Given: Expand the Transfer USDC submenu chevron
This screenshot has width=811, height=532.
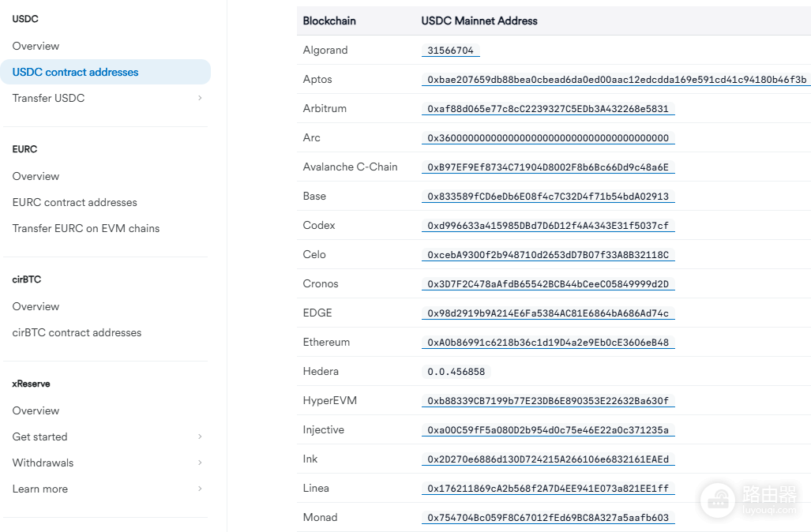Looking at the screenshot, I should (200, 98).
